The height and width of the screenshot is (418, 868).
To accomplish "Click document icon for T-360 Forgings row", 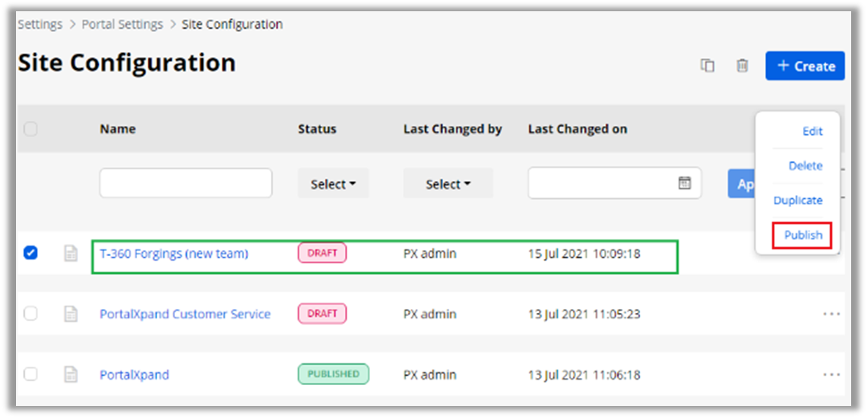I will pos(71,254).
